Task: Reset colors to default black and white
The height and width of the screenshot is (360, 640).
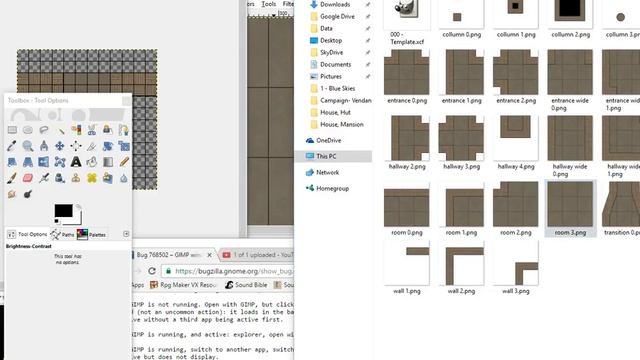Action: 57,222
